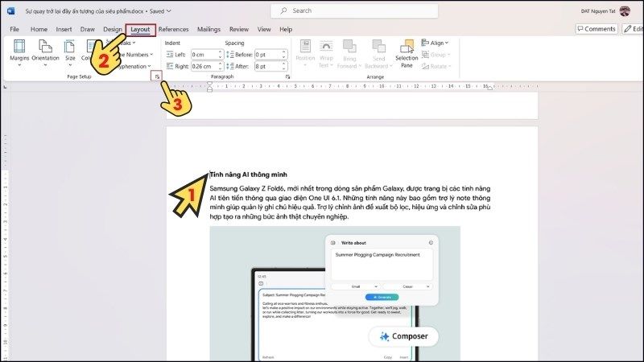Open the Margins dropdown
The height and width of the screenshot is (362, 644).
(x=19, y=52)
